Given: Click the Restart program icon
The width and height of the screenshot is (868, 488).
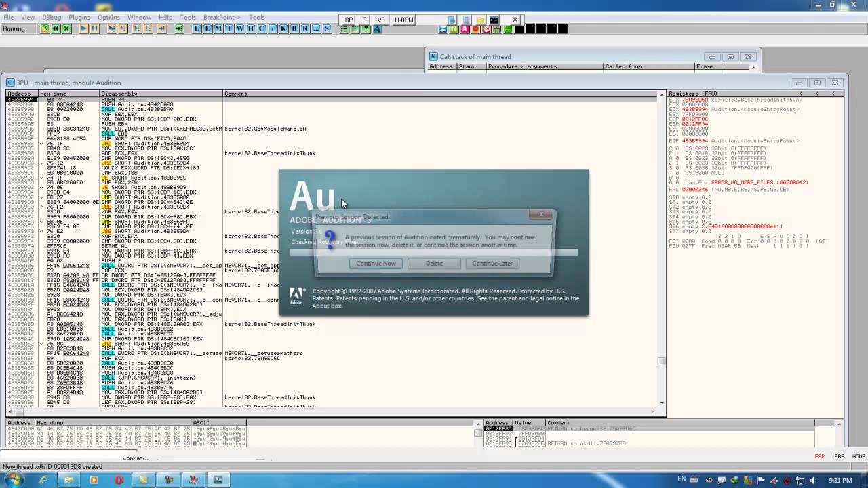Looking at the screenshot, I should [x=55, y=29].
